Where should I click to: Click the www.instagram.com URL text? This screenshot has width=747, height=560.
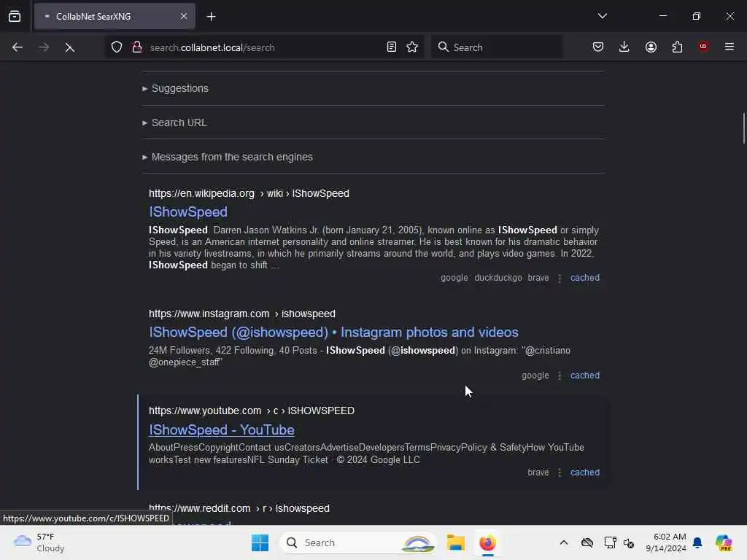coord(209,314)
